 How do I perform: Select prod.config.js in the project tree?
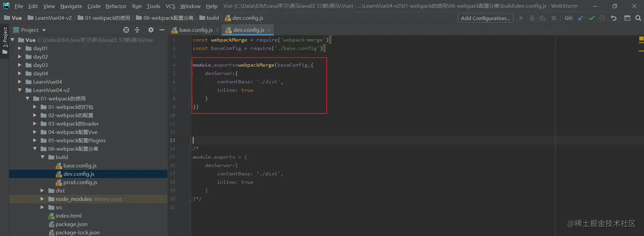point(80,182)
